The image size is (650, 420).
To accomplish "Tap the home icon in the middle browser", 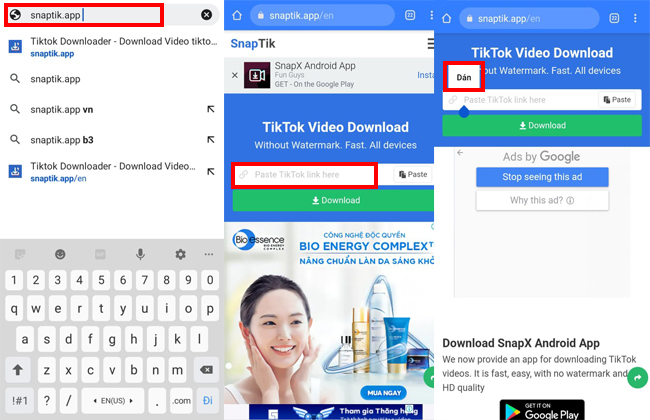I will point(237,15).
